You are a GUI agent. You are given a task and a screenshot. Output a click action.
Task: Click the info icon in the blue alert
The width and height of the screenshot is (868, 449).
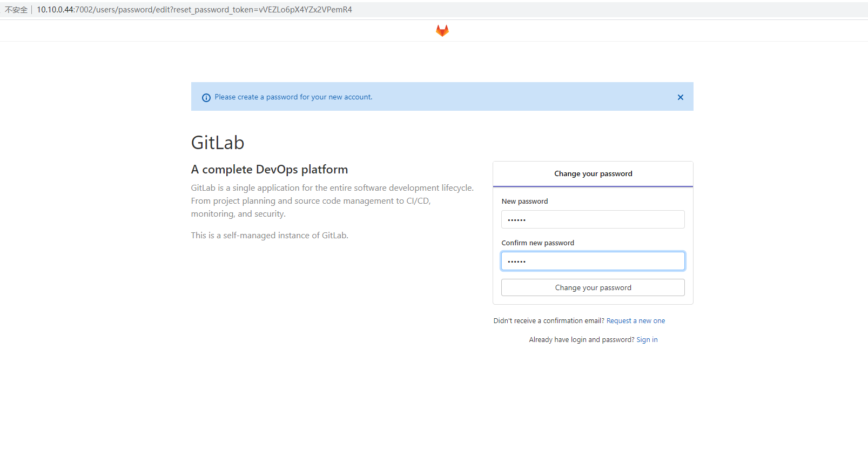click(x=206, y=98)
